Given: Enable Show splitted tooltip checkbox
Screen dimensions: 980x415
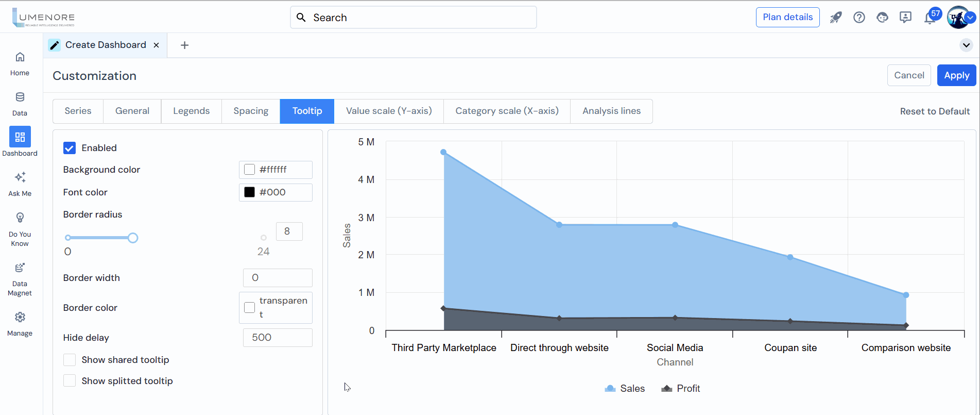Looking at the screenshot, I should click(x=70, y=381).
